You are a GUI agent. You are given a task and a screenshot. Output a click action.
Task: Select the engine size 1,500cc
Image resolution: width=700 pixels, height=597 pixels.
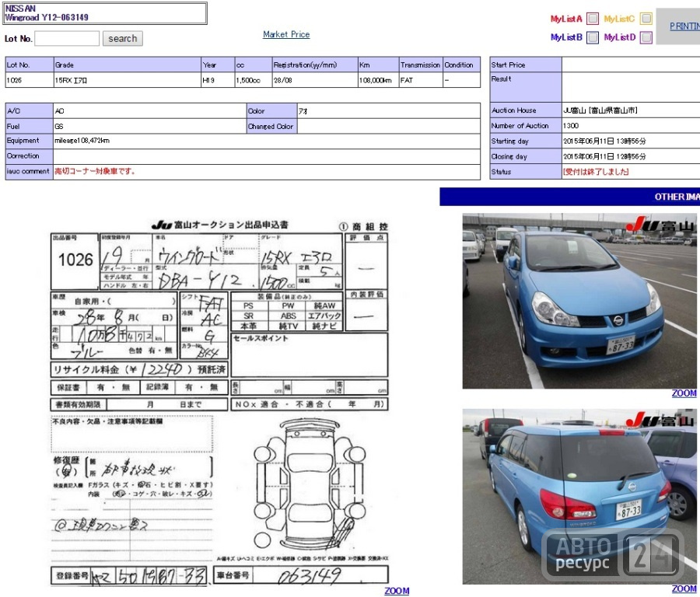pyautogui.click(x=248, y=80)
